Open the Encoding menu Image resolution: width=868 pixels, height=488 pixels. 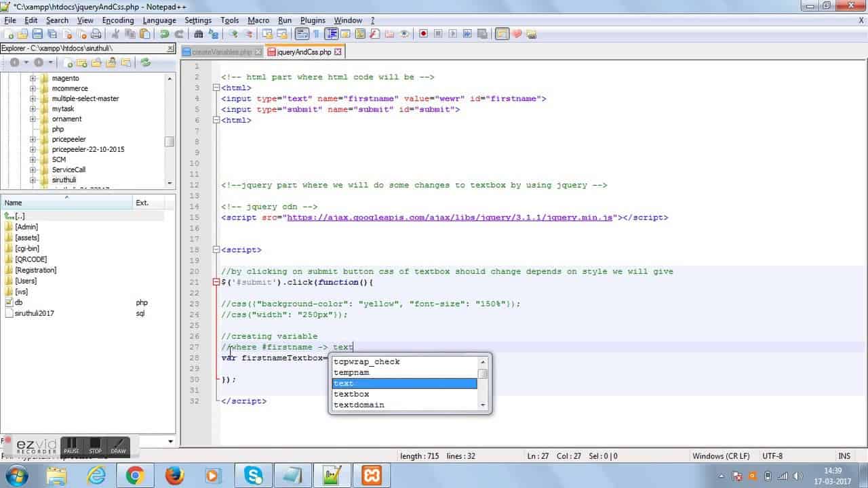(x=118, y=20)
